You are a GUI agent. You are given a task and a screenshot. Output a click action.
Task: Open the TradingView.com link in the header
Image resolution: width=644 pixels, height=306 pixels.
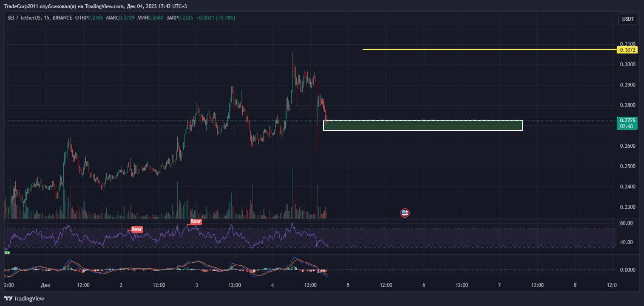pyautogui.click(x=103, y=6)
